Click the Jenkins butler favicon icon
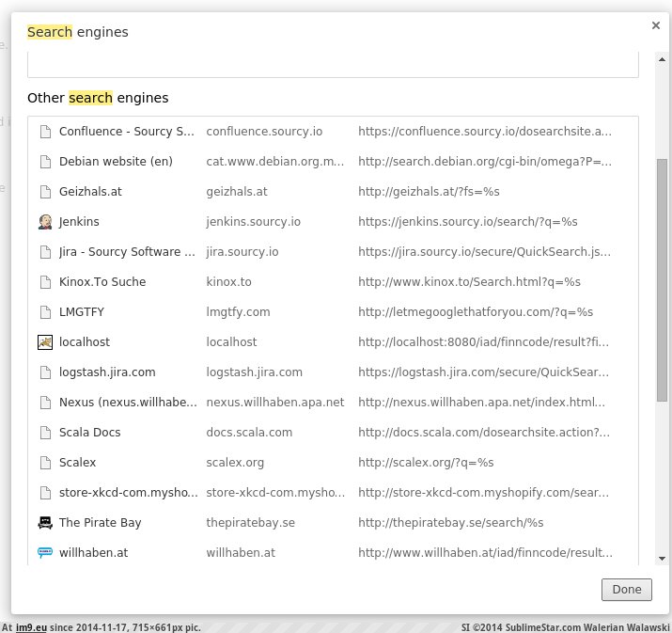This screenshot has width=672, height=633. point(45,222)
